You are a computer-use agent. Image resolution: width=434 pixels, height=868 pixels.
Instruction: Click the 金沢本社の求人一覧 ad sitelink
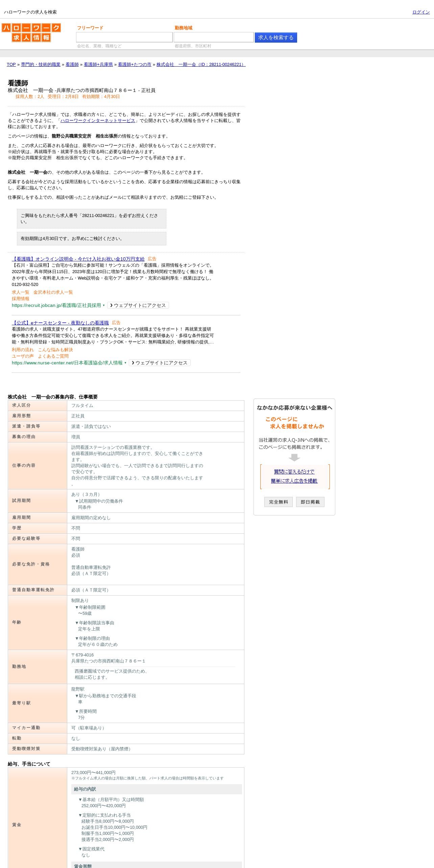[x=53, y=292]
